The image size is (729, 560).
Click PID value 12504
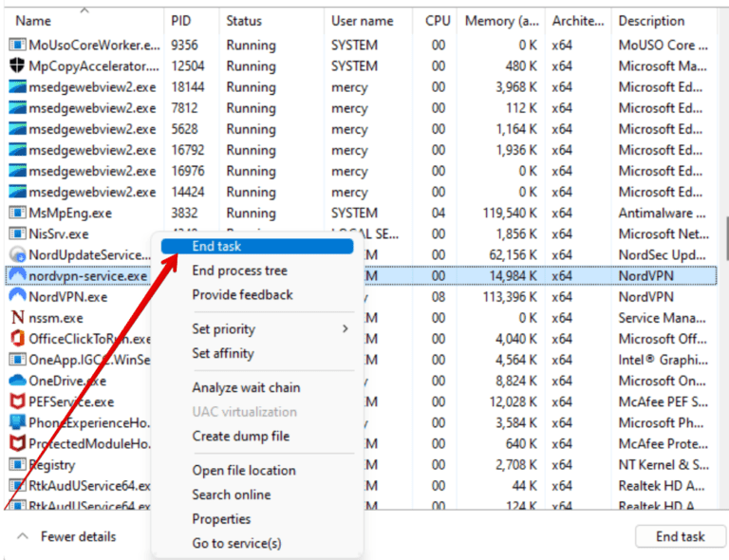(187, 66)
